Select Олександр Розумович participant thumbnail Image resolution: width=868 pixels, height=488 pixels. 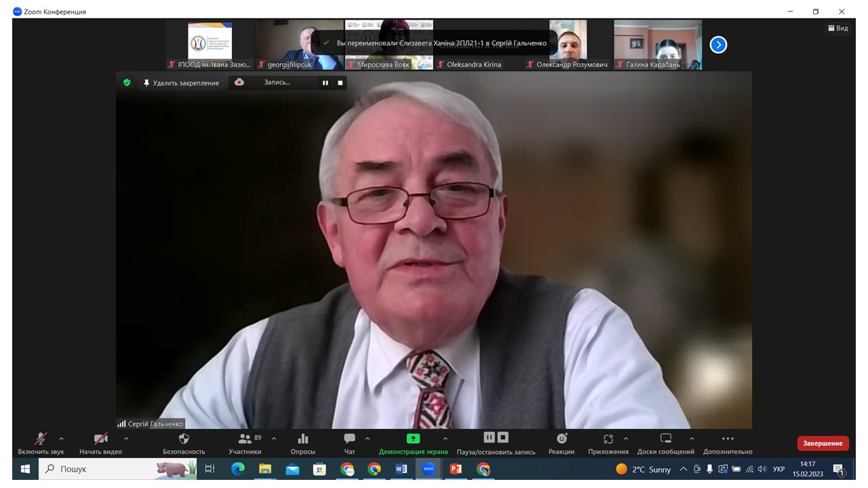tap(568, 45)
